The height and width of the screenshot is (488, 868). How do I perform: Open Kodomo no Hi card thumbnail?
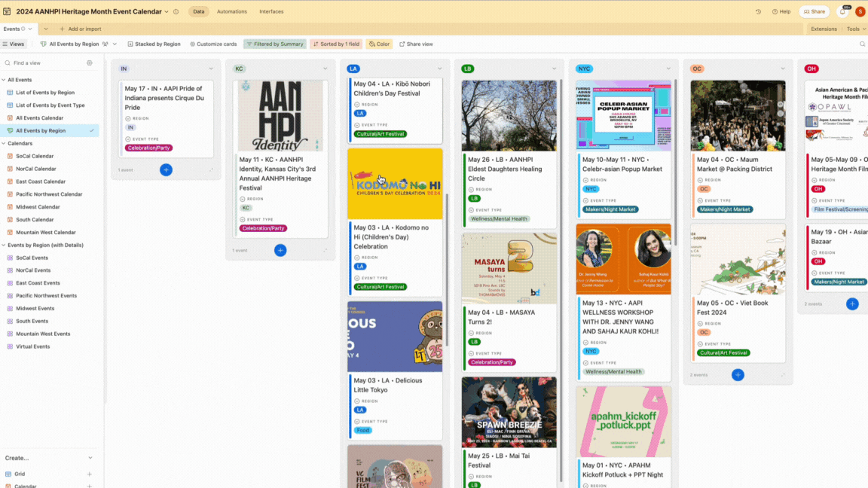396,184
